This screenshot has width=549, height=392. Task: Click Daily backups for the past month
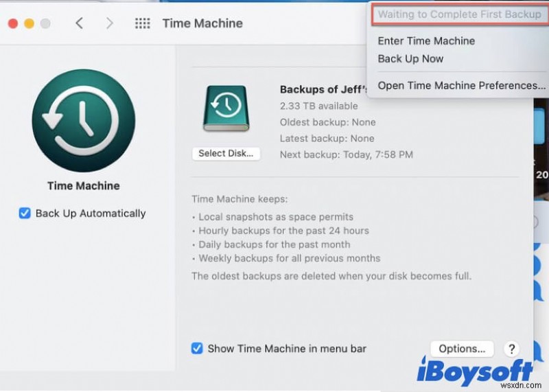[274, 244]
